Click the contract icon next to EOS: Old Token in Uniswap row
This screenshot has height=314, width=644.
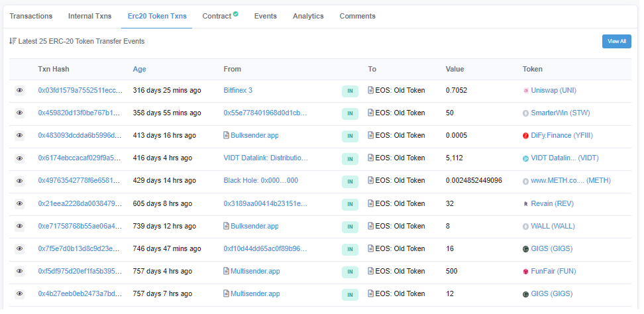click(370, 90)
